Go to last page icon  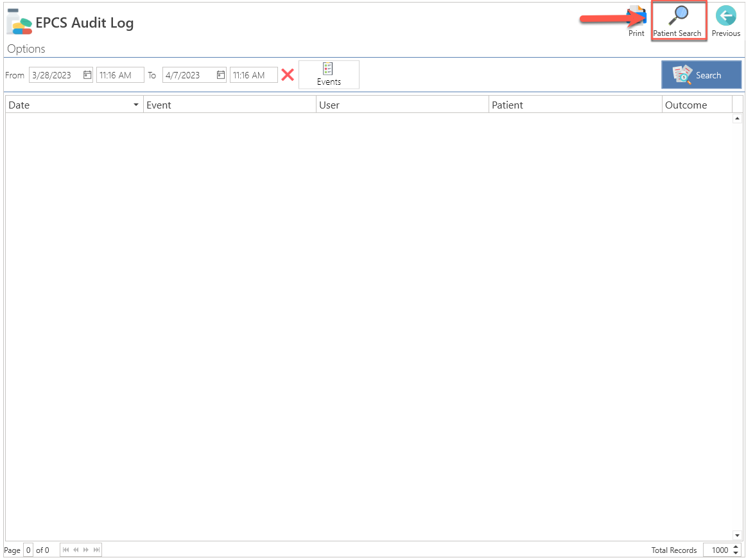(96, 550)
